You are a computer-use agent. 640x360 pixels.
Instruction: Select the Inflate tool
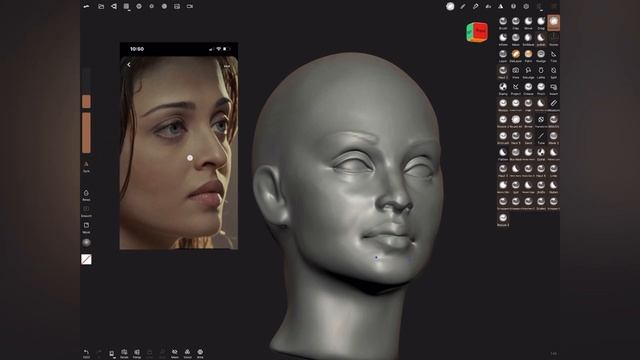(x=503, y=39)
